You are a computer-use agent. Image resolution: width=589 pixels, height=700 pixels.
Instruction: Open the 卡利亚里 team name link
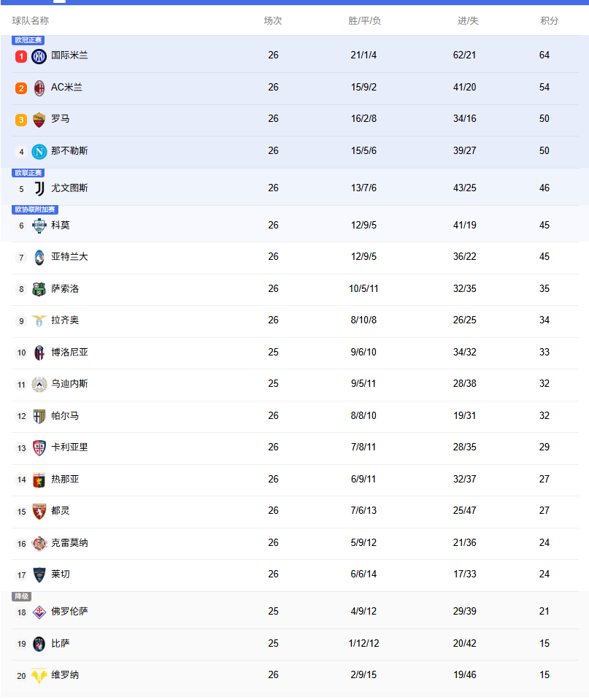pos(69,447)
